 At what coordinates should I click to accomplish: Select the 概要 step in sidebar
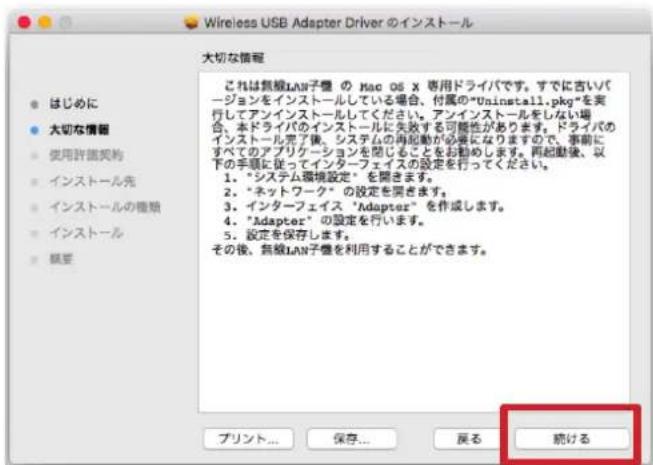pos(61,259)
